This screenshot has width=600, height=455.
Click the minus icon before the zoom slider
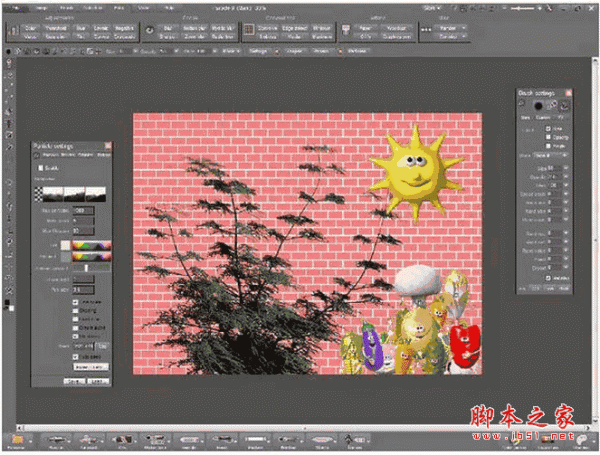(505, 8)
